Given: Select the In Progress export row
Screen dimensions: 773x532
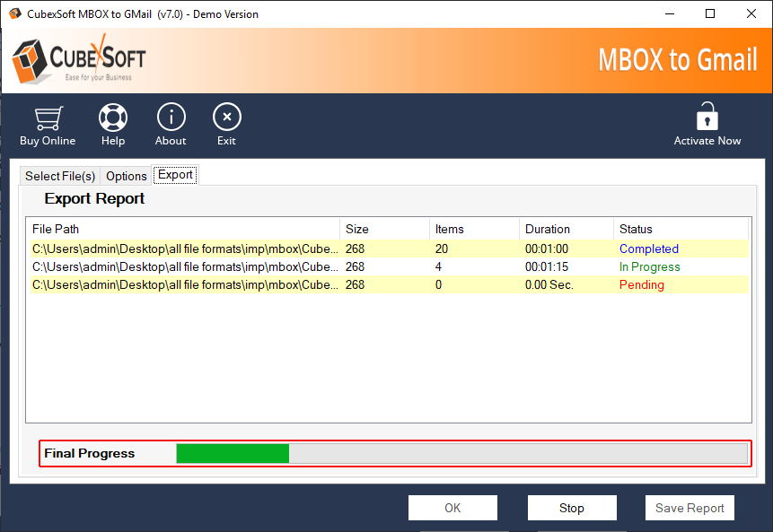Looking at the screenshot, I should [386, 267].
